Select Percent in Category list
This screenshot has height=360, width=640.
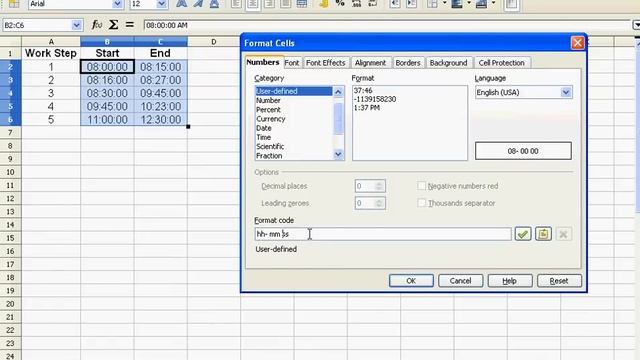(294, 110)
